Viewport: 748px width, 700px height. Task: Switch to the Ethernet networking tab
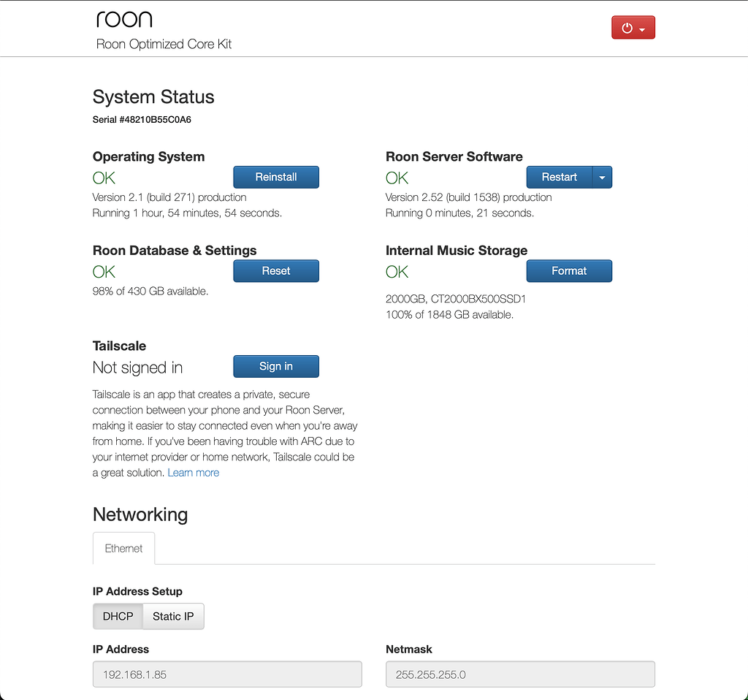123,548
